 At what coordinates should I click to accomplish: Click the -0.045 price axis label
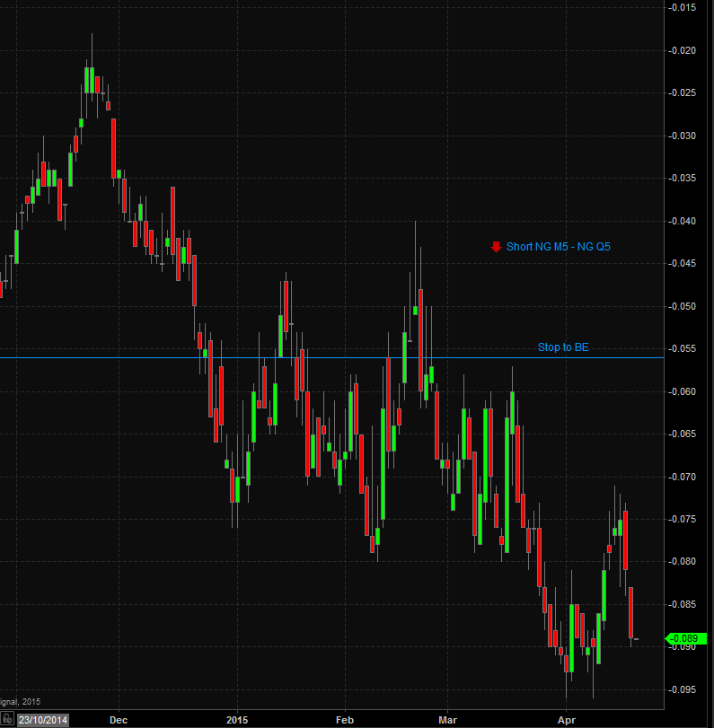click(x=683, y=263)
